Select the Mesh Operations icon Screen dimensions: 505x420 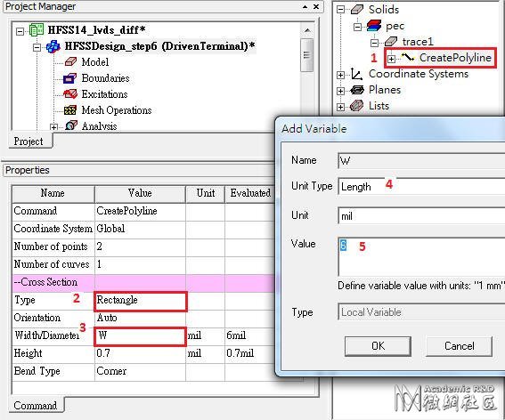(x=70, y=110)
